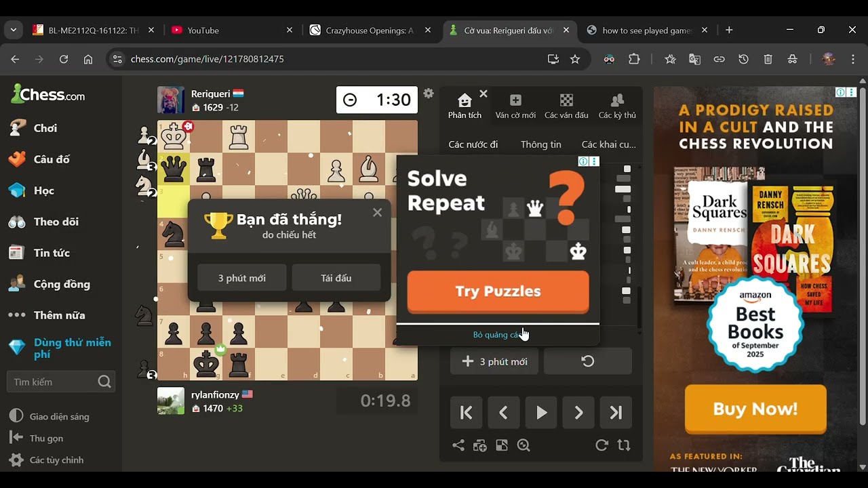Open a new browser tab

(x=729, y=30)
